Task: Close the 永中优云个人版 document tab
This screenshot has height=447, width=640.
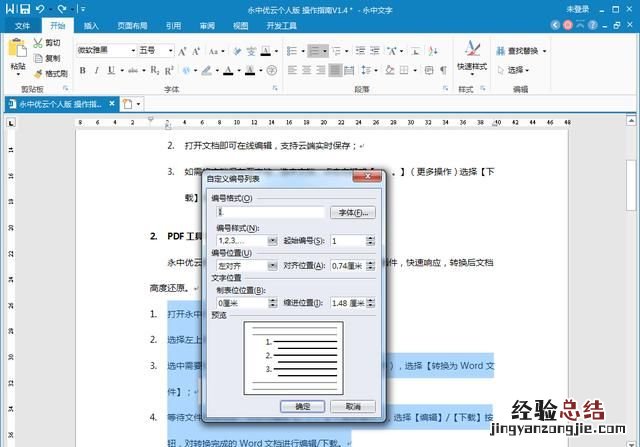Action: click(x=112, y=104)
